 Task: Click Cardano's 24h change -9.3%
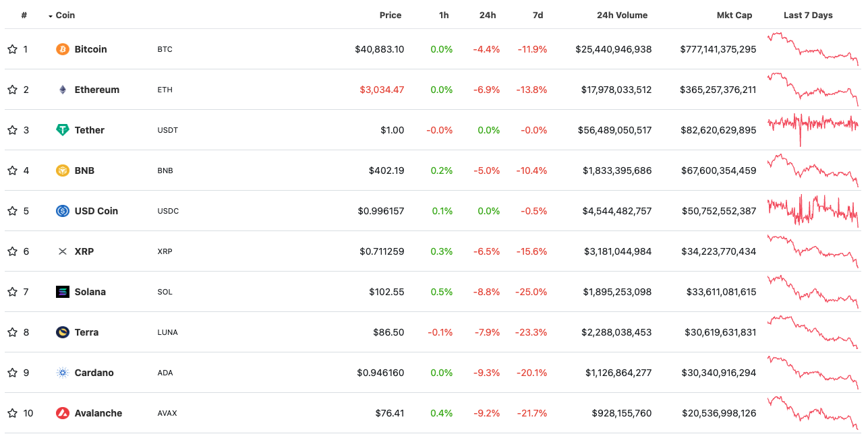click(486, 373)
